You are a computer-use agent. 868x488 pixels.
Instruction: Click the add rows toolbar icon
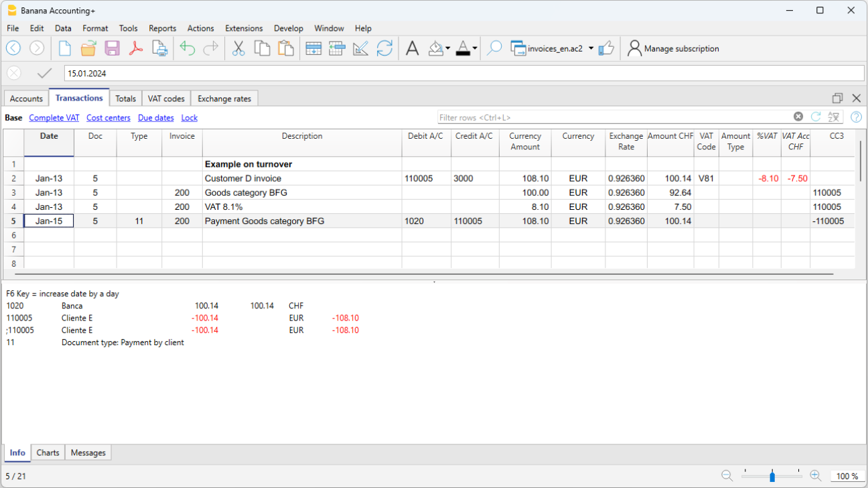tap(313, 48)
